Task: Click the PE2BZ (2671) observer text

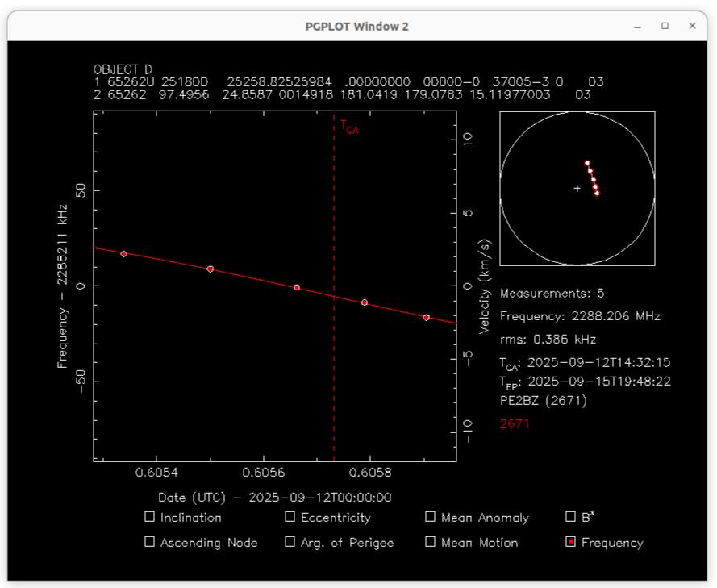Action: (543, 400)
